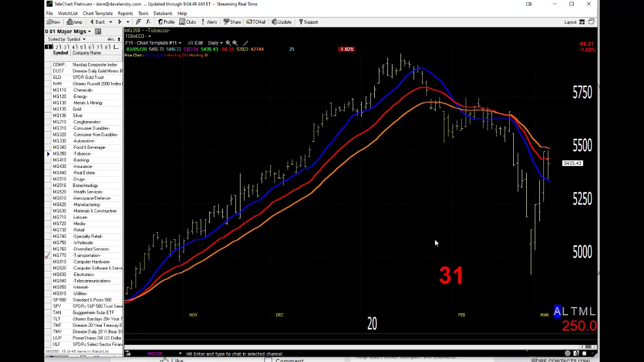This screenshot has height=362, width=644.
Task: Open the forward history dropdown arrow
Action: [127, 22]
